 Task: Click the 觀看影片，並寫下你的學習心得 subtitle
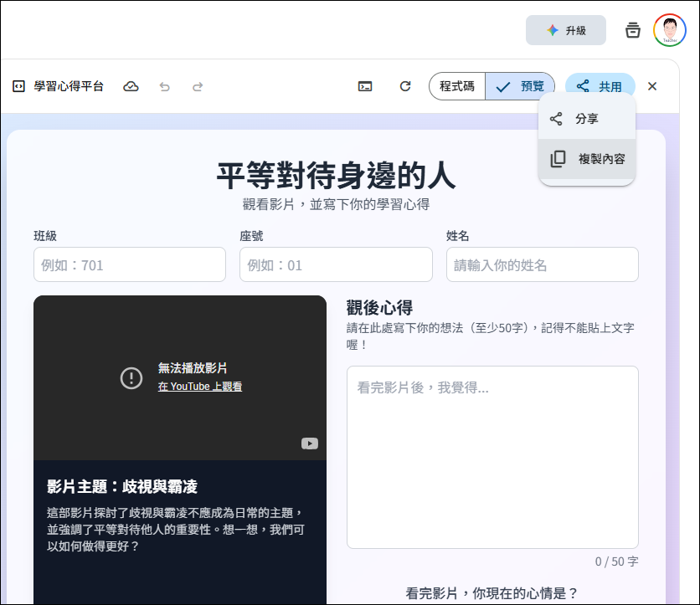(x=336, y=204)
